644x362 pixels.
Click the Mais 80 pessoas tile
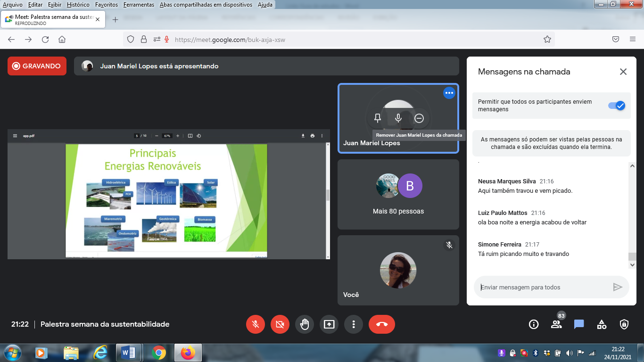(x=398, y=194)
